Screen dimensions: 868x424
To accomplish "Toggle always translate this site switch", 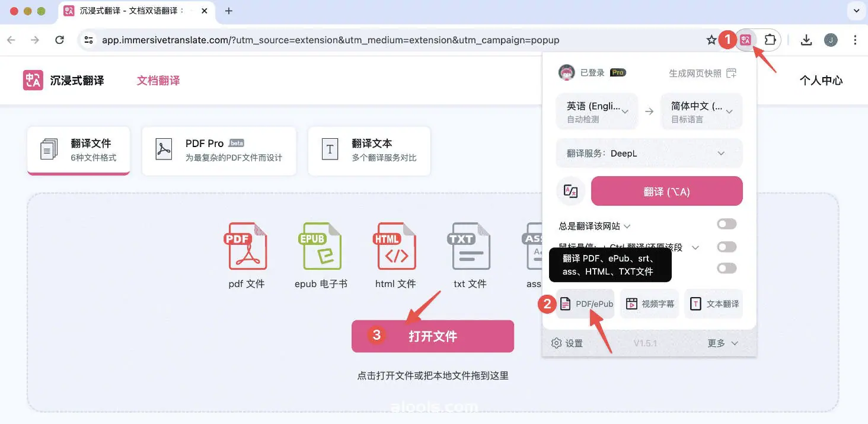I will (x=726, y=224).
